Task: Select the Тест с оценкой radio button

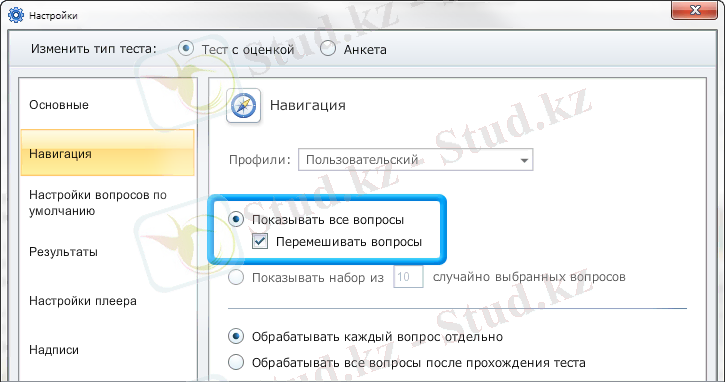Action: click(186, 48)
